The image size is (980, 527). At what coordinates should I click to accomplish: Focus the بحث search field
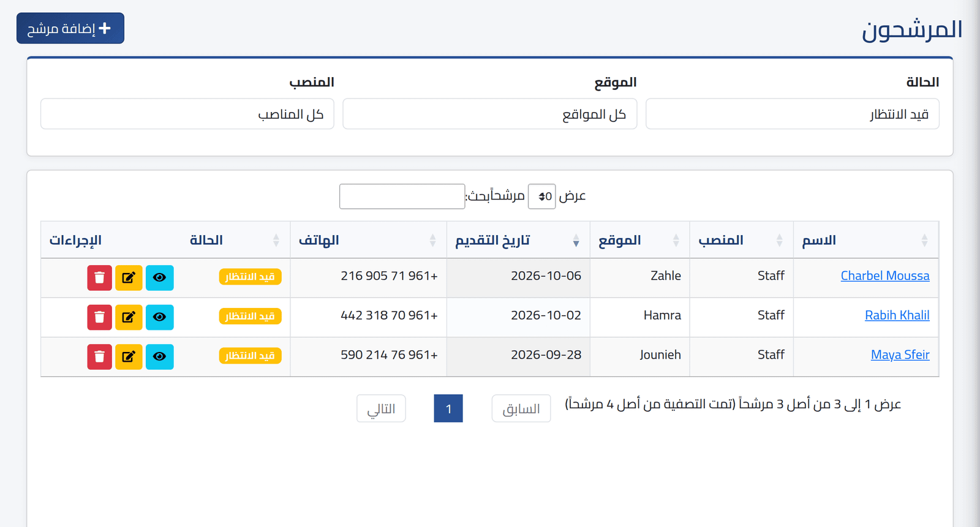click(x=402, y=196)
